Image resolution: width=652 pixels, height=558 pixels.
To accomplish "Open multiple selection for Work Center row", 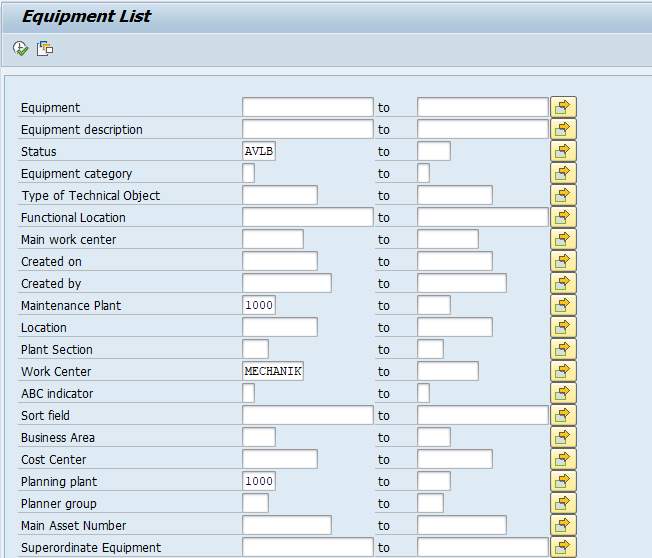I will coord(563,371).
